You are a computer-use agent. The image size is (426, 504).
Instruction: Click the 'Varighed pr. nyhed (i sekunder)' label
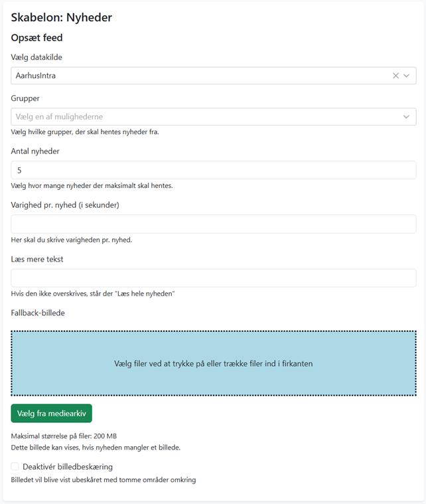point(65,205)
